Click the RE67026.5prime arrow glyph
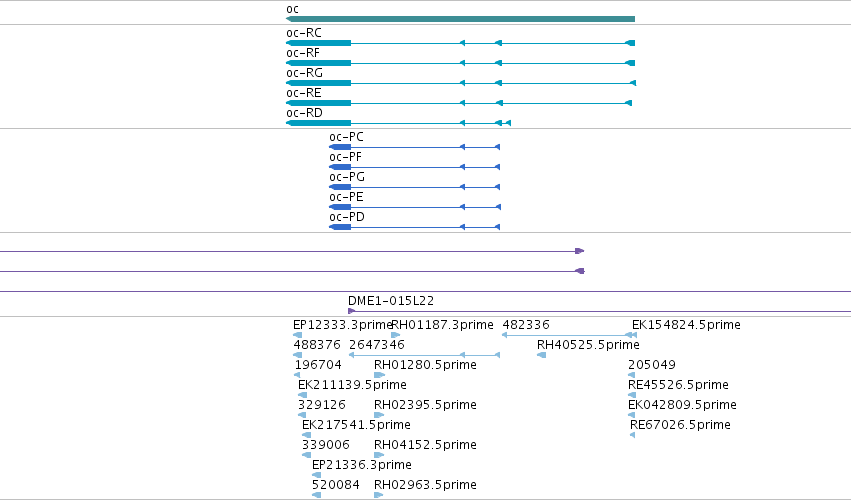The image size is (851, 500). pos(632,435)
